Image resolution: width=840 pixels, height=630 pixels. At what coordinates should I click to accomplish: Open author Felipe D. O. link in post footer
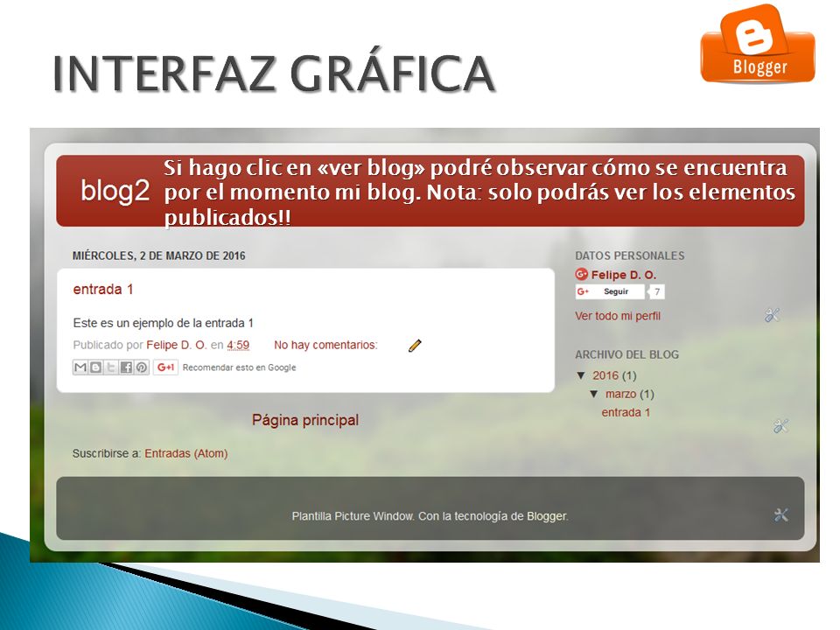176,345
